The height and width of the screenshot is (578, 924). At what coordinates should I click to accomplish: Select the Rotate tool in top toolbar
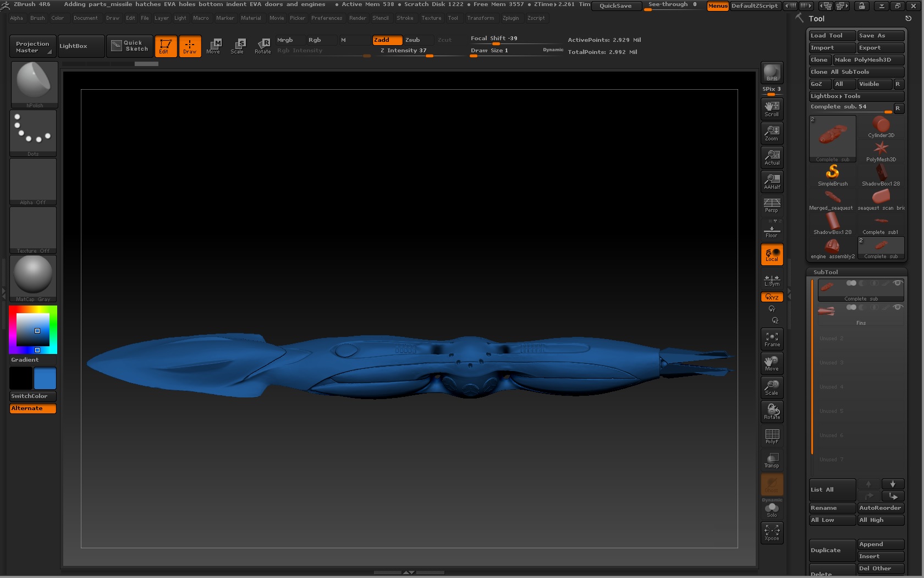tap(262, 46)
